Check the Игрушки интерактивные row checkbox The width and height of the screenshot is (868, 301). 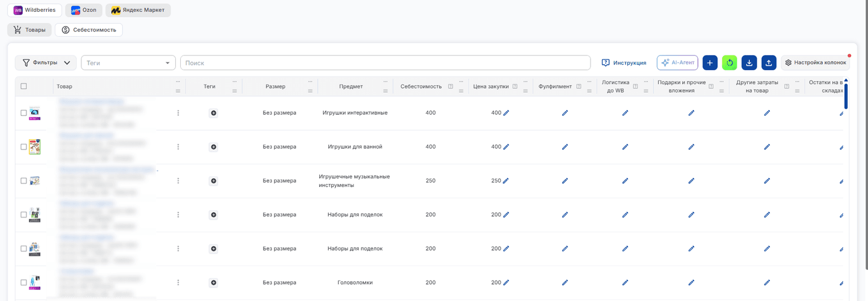pyautogui.click(x=24, y=113)
